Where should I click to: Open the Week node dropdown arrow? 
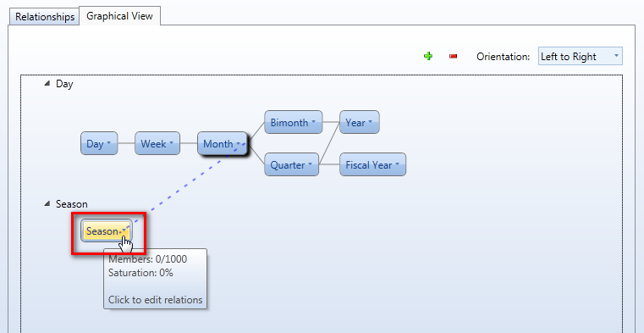click(171, 143)
